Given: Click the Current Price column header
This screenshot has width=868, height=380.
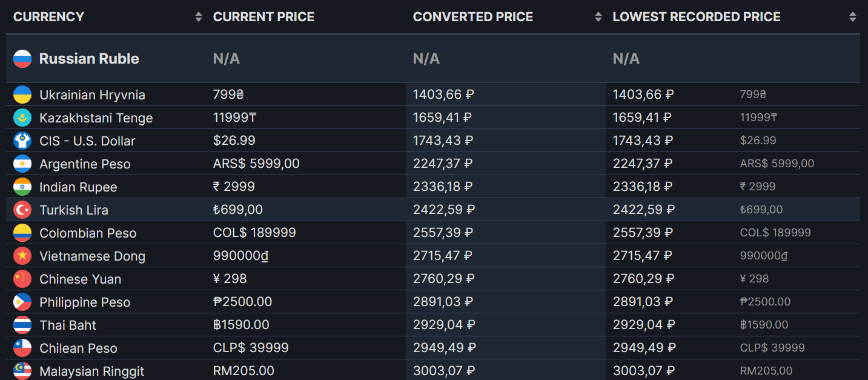Looking at the screenshot, I should pos(263,17).
